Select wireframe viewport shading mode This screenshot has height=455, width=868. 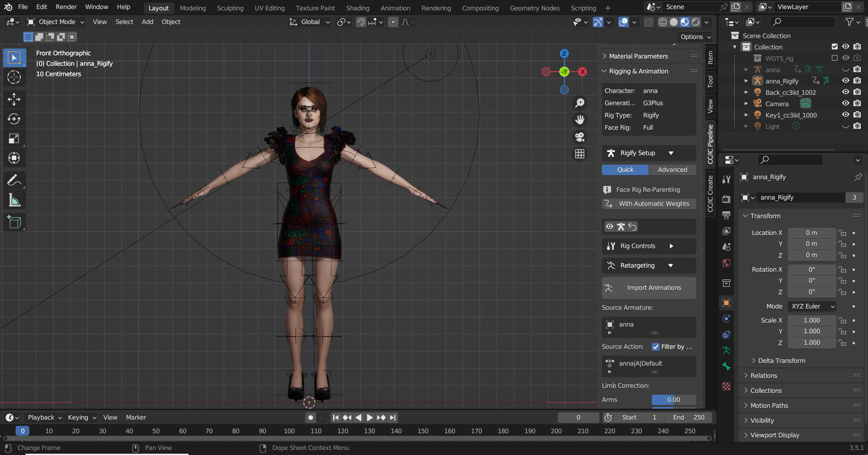(663, 22)
